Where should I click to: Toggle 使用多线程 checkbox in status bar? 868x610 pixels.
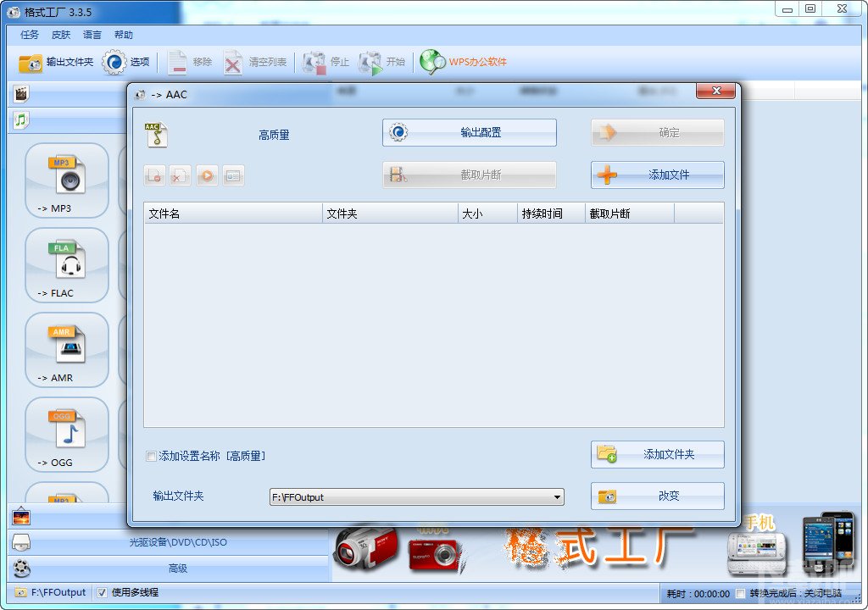click(x=102, y=593)
